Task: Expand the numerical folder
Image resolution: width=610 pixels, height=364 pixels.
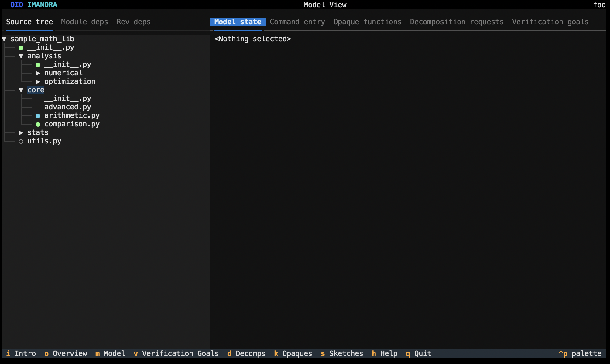Action: tap(38, 73)
